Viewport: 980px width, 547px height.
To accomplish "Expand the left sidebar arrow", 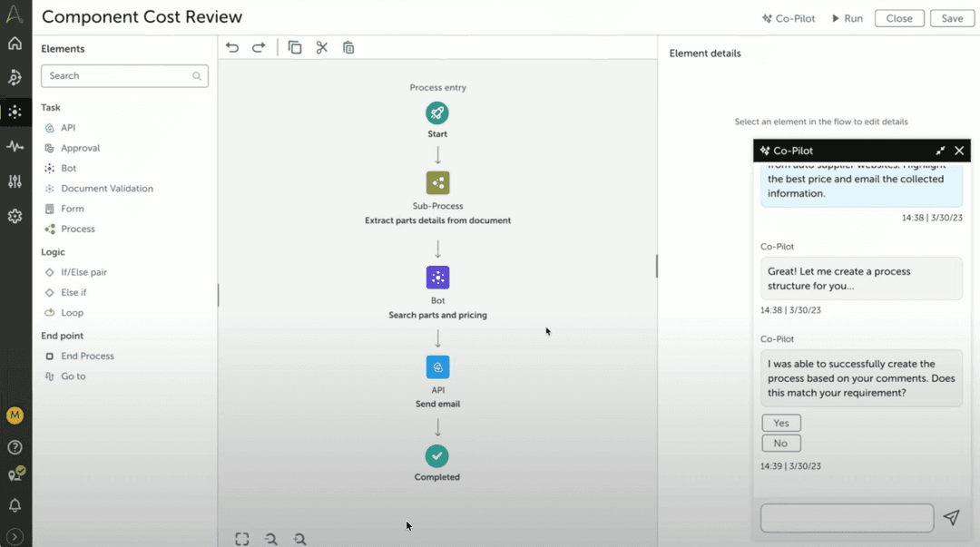I will 15,536.
